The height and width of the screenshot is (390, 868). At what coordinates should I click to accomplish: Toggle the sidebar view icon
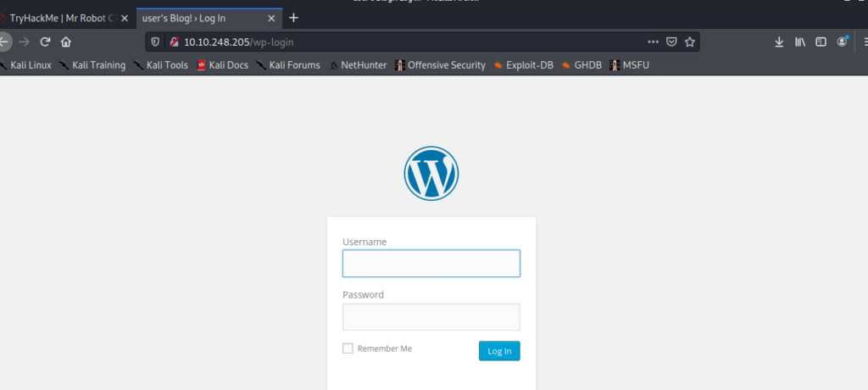click(x=821, y=42)
